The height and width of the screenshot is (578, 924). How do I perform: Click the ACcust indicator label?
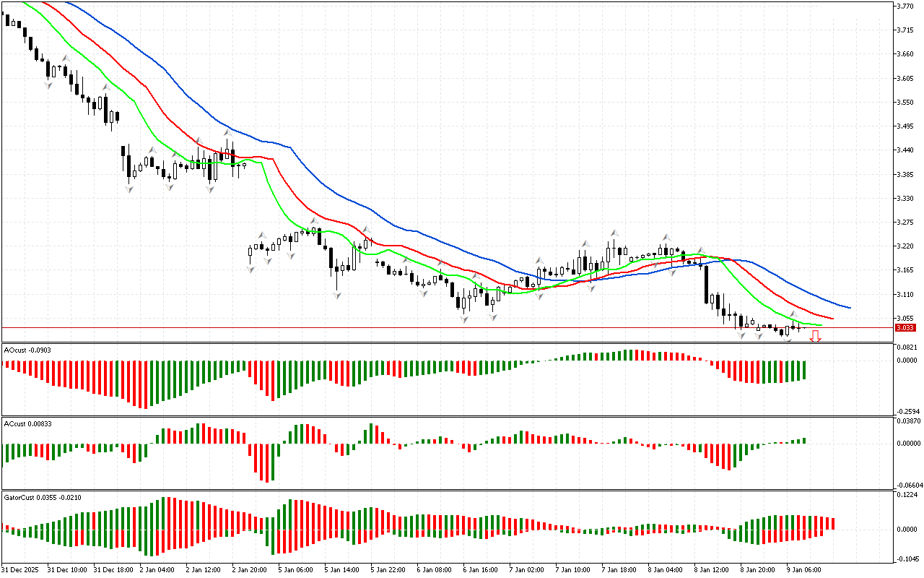25,422
